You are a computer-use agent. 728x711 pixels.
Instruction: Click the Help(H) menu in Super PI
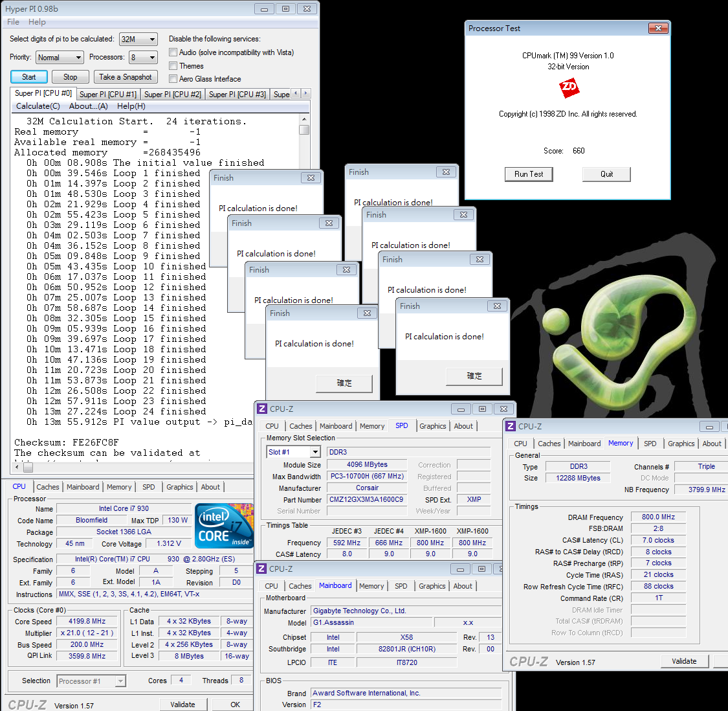(x=131, y=106)
